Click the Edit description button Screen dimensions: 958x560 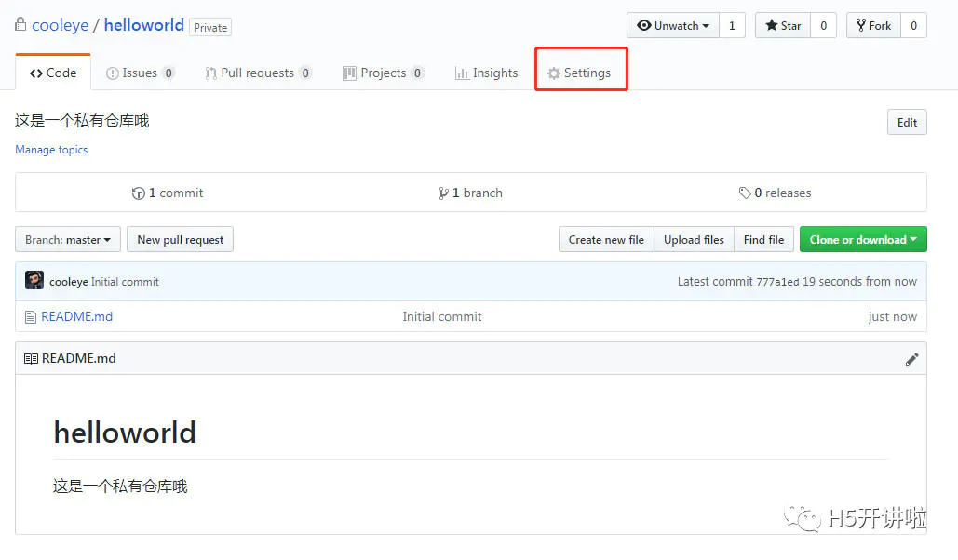(x=907, y=122)
